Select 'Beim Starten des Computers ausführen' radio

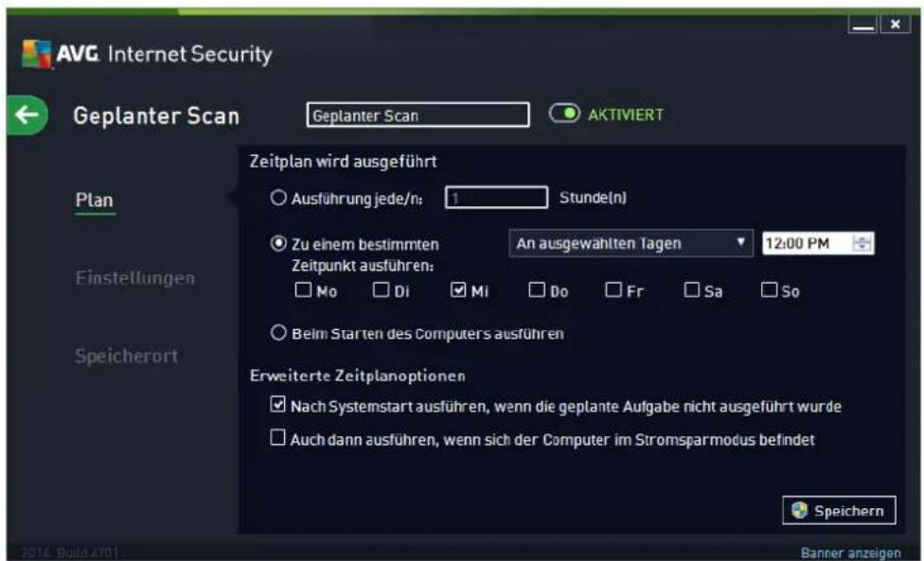278,333
